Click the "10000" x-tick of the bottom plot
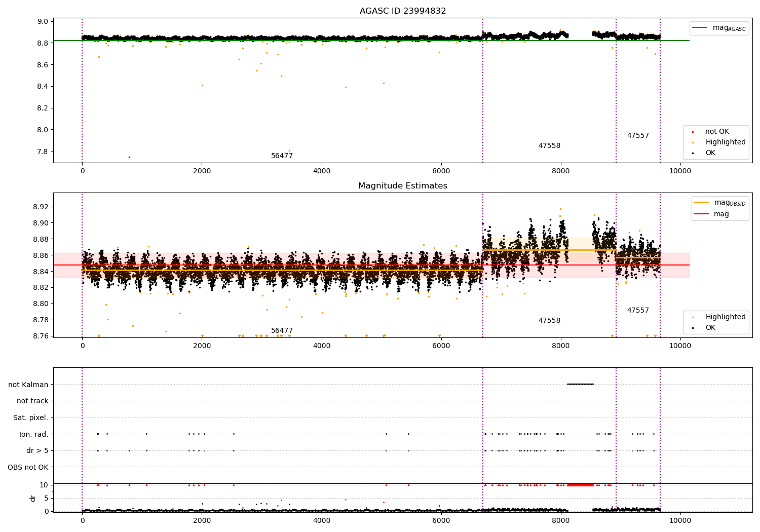The height and width of the screenshot is (532, 760). (680, 521)
